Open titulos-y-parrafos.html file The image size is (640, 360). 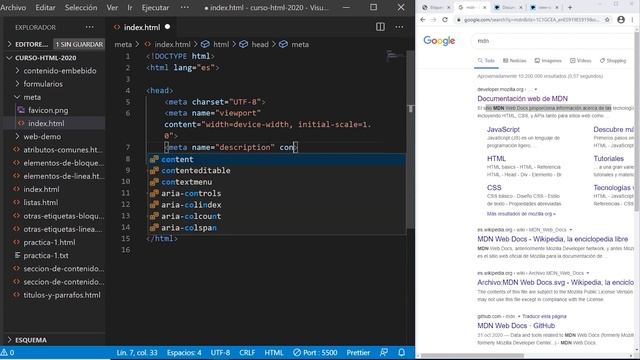click(x=62, y=295)
